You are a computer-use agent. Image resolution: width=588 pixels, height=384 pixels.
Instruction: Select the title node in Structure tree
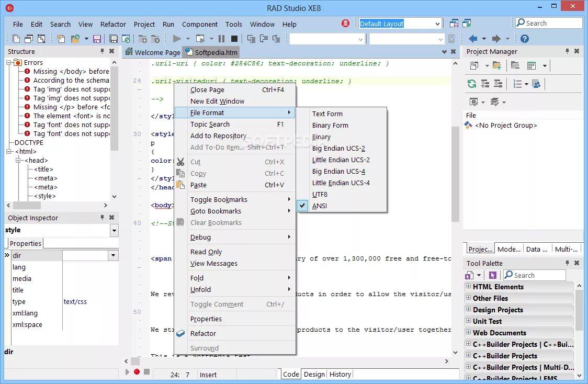tap(43, 170)
